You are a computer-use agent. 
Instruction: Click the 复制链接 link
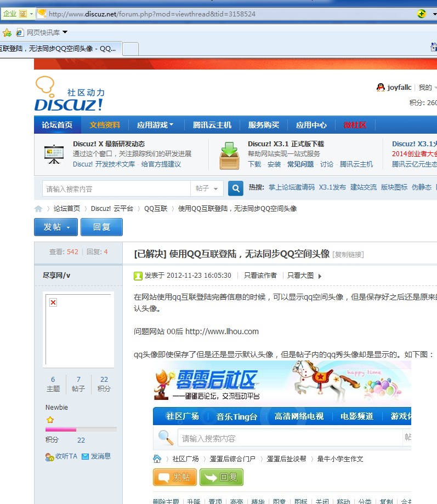348,255
